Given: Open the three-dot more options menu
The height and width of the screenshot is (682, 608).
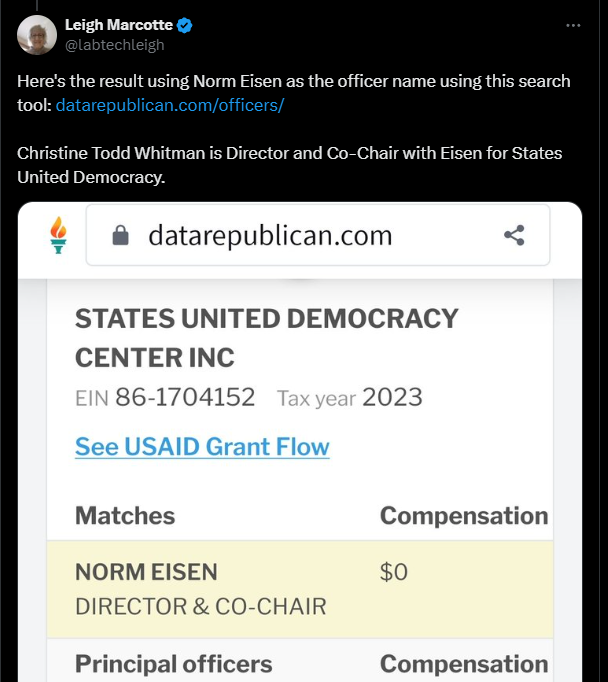Looking at the screenshot, I should click(573, 26).
